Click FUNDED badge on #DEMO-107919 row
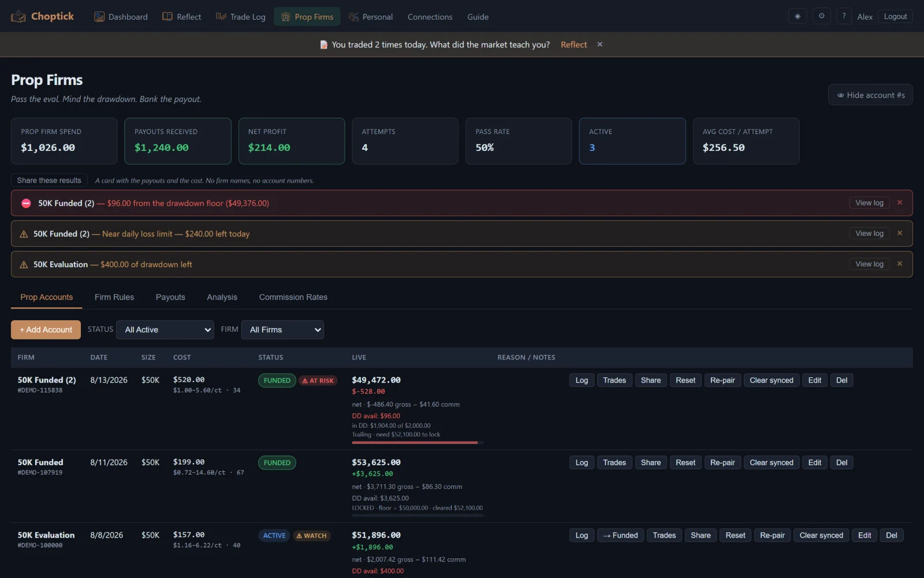924x578 pixels. (x=277, y=463)
